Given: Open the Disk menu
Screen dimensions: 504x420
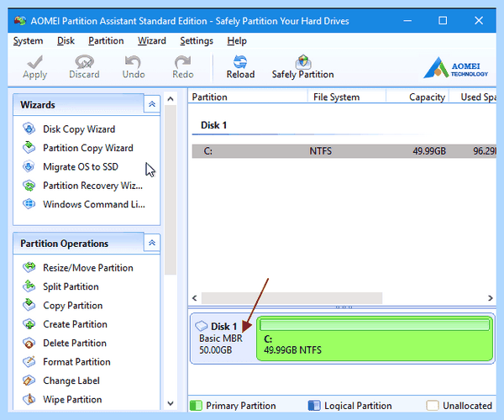Looking at the screenshot, I should [66, 41].
